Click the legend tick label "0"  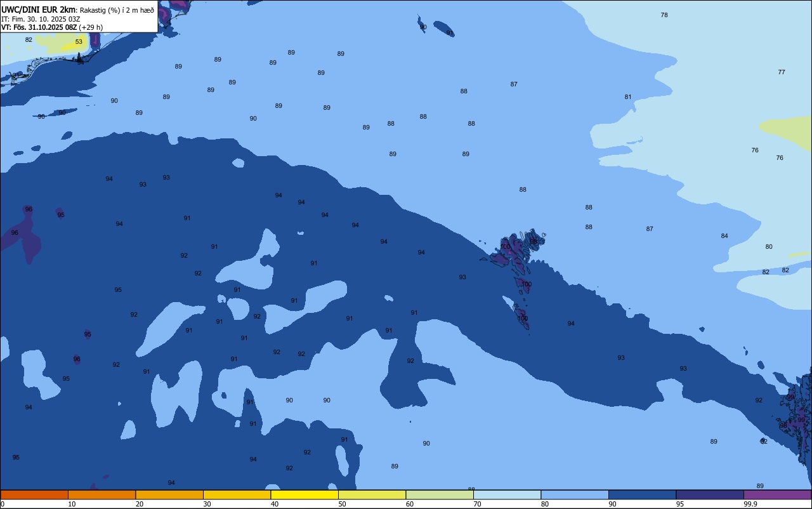3,504
